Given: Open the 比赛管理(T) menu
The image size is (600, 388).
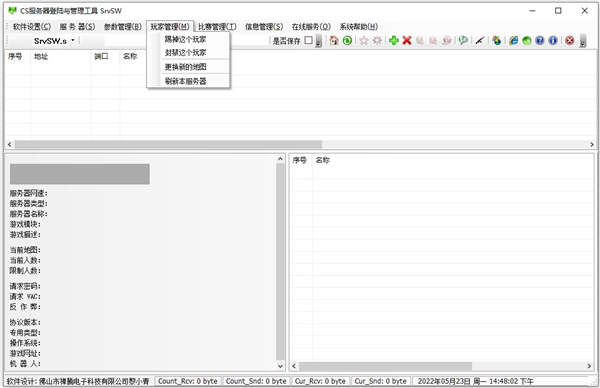Looking at the screenshot, I should pyautogui.click(x=217, y=26).
